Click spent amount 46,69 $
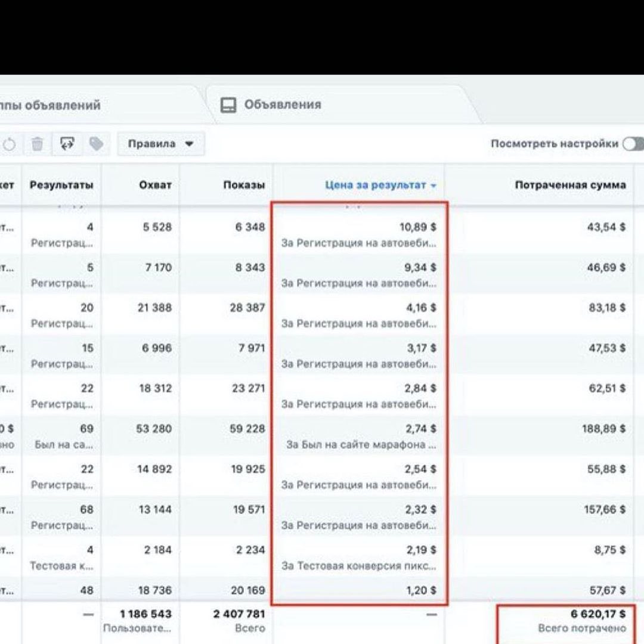Viewport: 644px width, 644px height. (606, 267)
